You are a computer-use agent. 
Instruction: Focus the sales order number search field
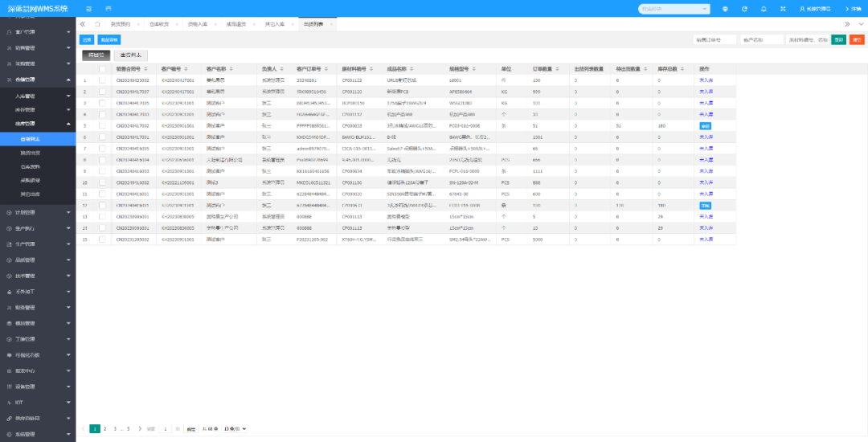coord(714,40)
